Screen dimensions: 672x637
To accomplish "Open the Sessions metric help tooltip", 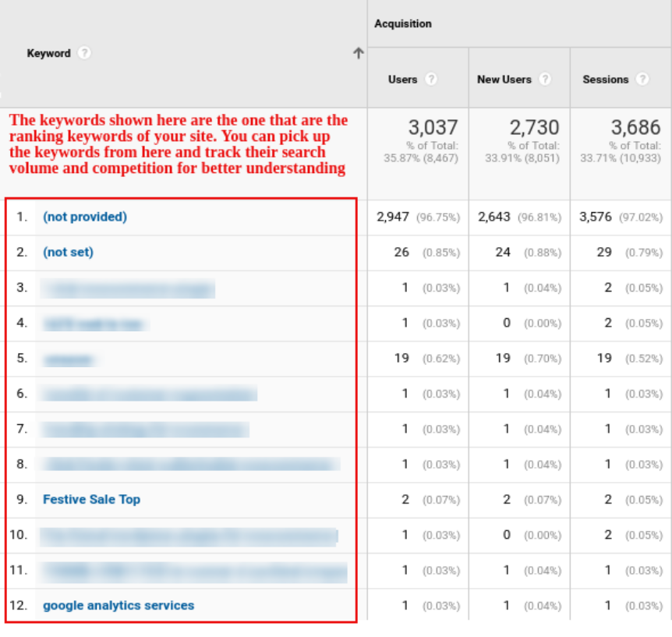I will (644, 79).
